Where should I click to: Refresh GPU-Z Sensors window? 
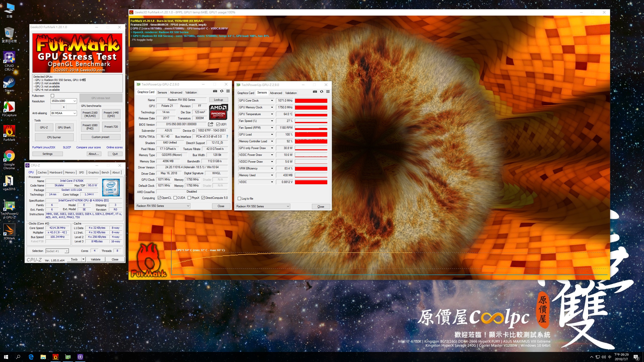click(321, 92)
